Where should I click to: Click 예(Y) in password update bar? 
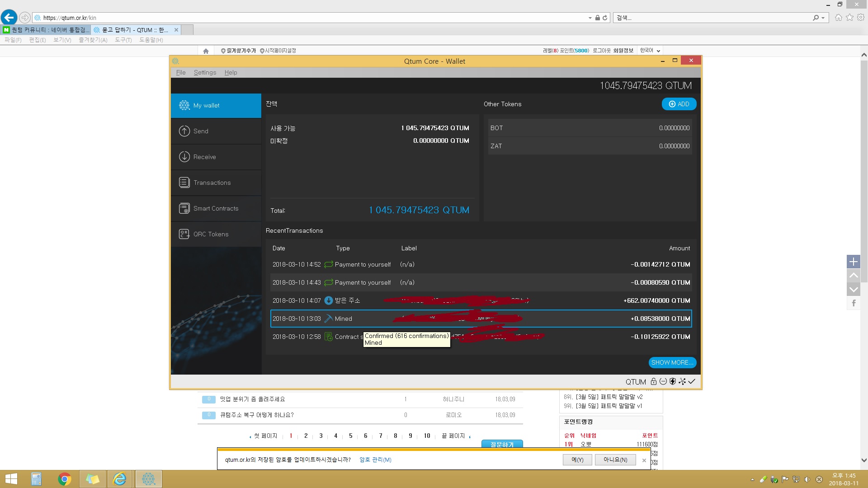[577, 460]
